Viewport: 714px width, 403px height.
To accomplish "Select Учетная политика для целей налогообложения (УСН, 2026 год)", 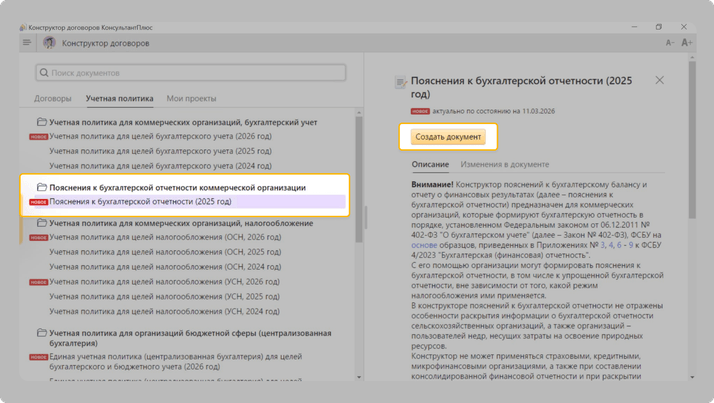I will [164, 282].
